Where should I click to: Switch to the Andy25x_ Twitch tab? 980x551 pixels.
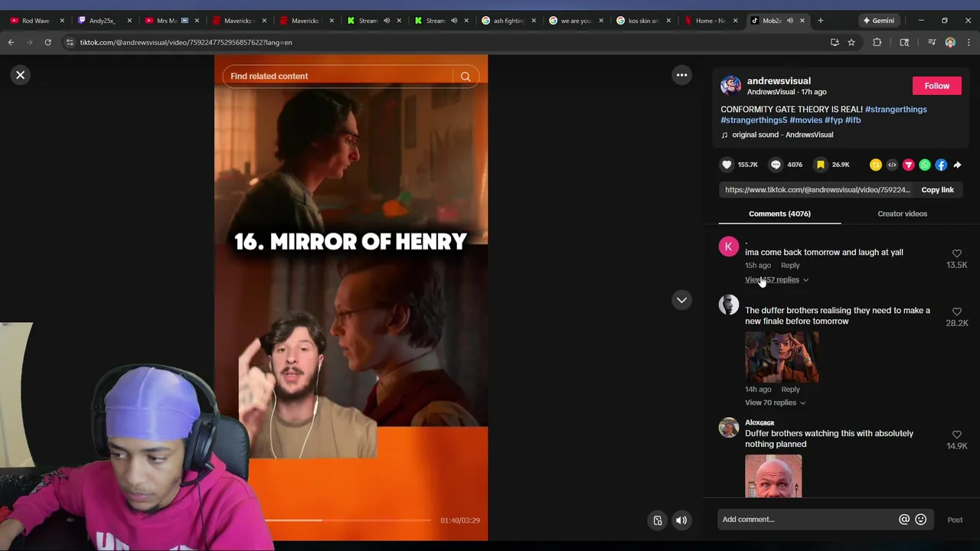point(105,21)
